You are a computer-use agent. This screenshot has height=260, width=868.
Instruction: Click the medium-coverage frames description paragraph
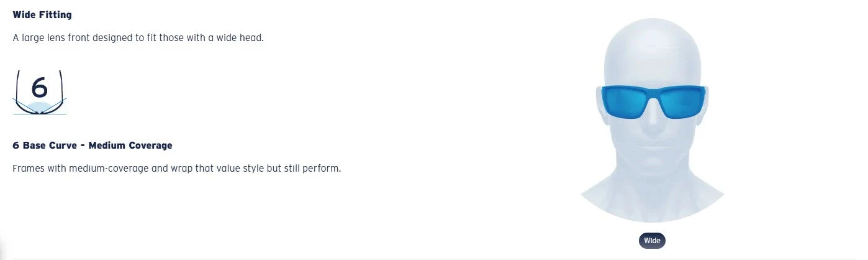coord(177,169)
